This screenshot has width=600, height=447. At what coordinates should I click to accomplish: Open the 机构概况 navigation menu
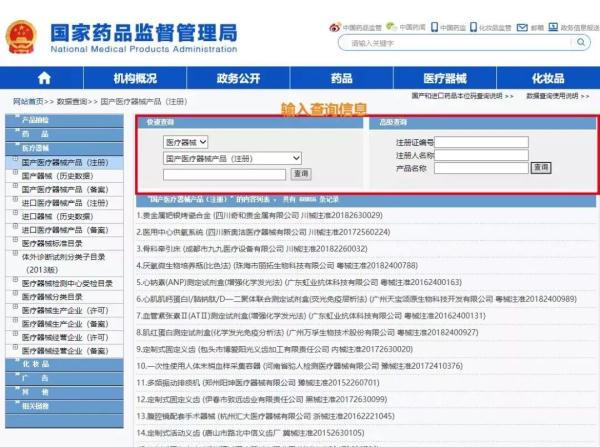[135, 78]
